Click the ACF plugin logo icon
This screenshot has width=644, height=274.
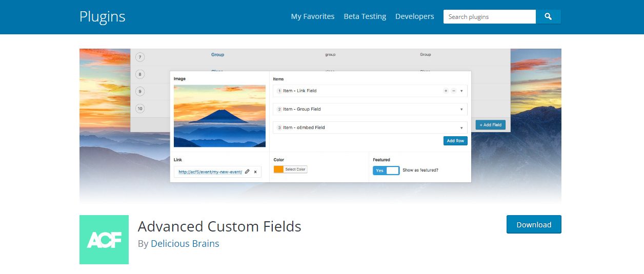[x=104, y=240]
